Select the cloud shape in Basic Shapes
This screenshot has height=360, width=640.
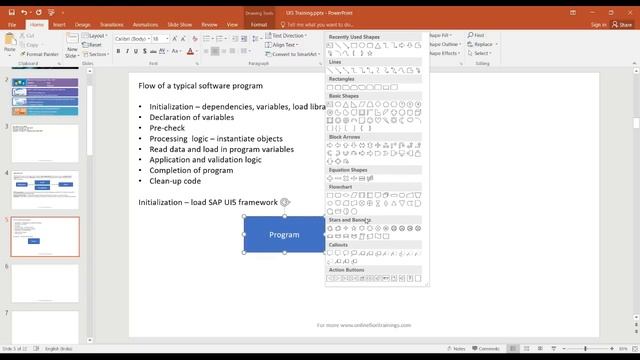[x=410, y=120]
